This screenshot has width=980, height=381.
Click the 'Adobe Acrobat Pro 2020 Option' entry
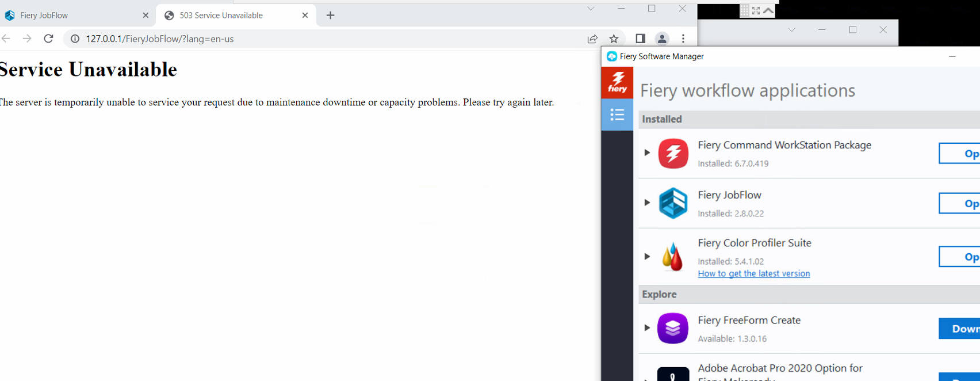780,368
